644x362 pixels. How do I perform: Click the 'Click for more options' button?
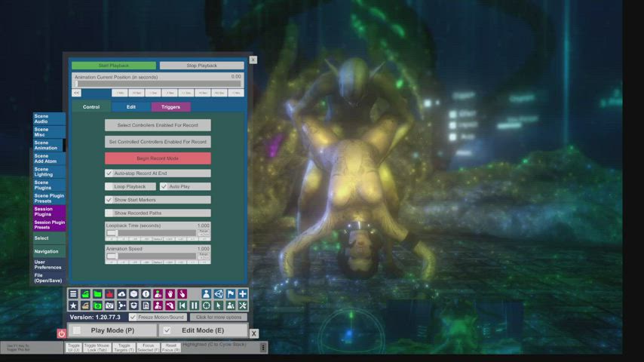219,318
